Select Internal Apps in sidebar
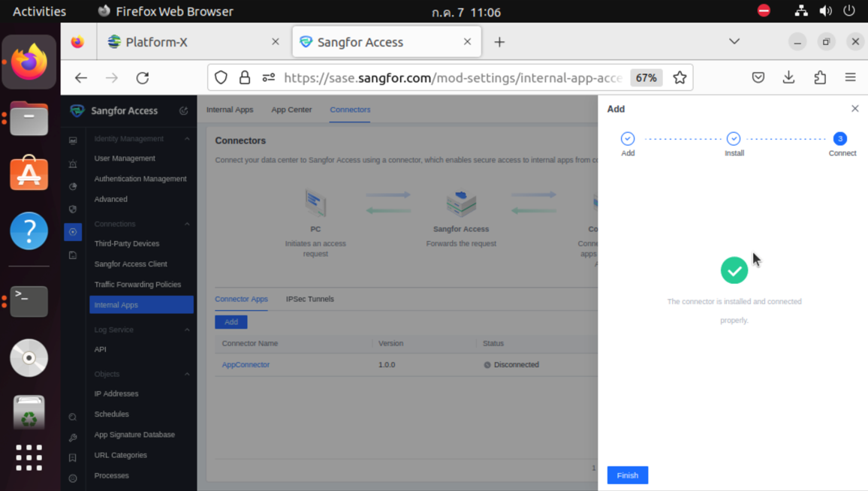Screen dimensions: 868x491 click(x=141, y=305)
